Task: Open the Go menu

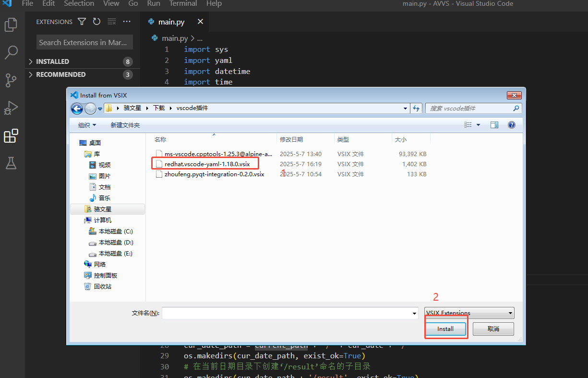Action: (133, 3)
